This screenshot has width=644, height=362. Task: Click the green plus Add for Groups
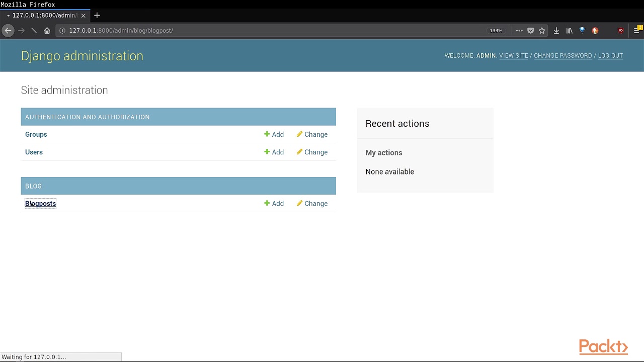pos(274,135)
